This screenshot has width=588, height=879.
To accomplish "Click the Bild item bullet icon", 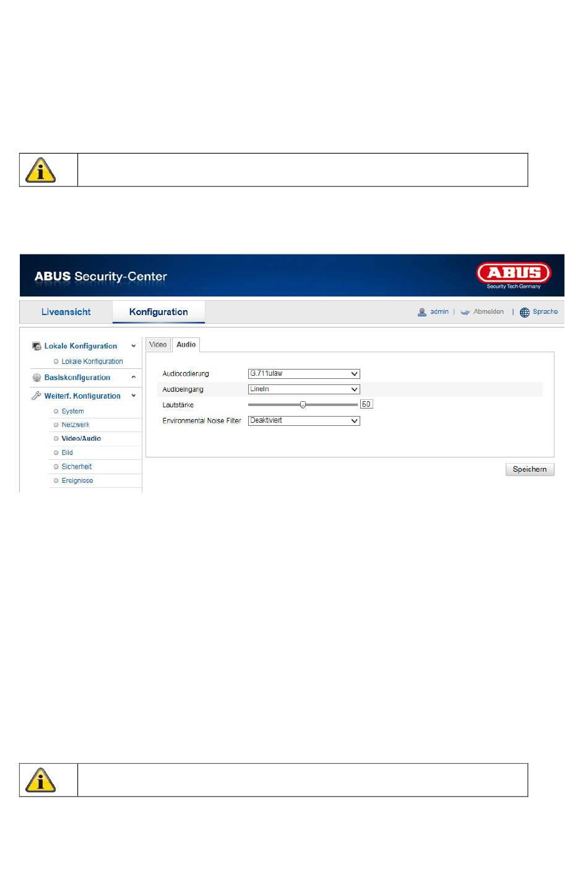I will [x=56, y=452].
